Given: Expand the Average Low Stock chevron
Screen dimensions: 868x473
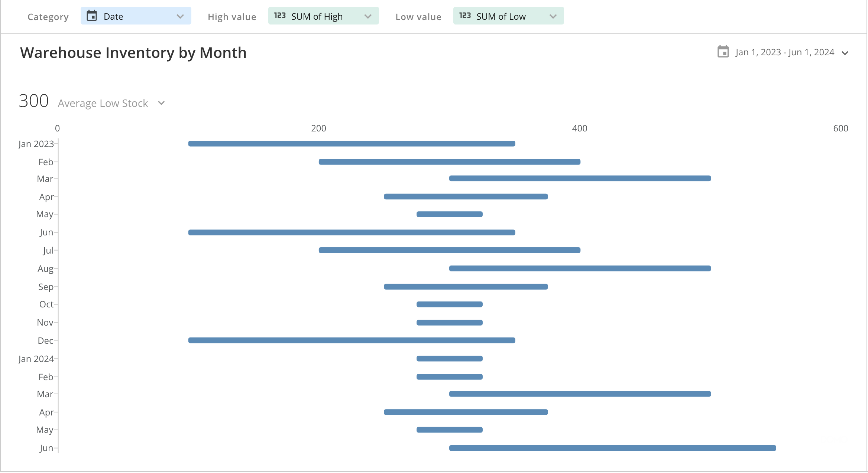Looking at the screenshot, I should click(x=161, y=103).
